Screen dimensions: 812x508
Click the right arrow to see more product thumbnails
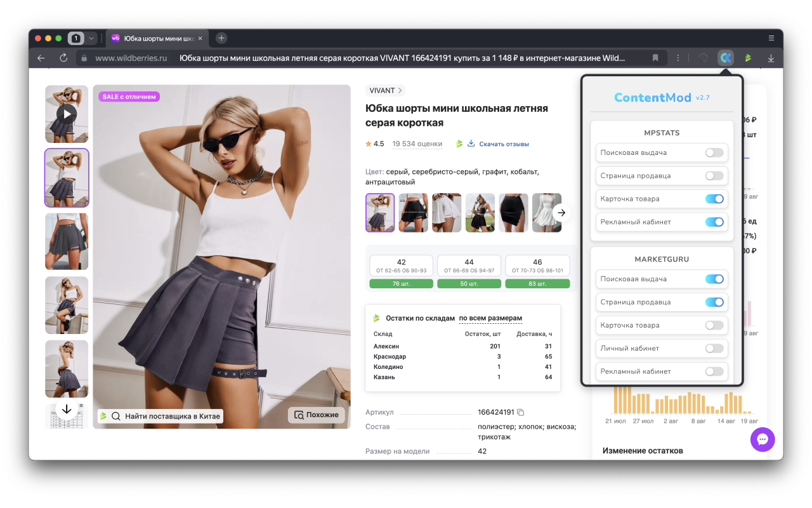coord(561,213)
